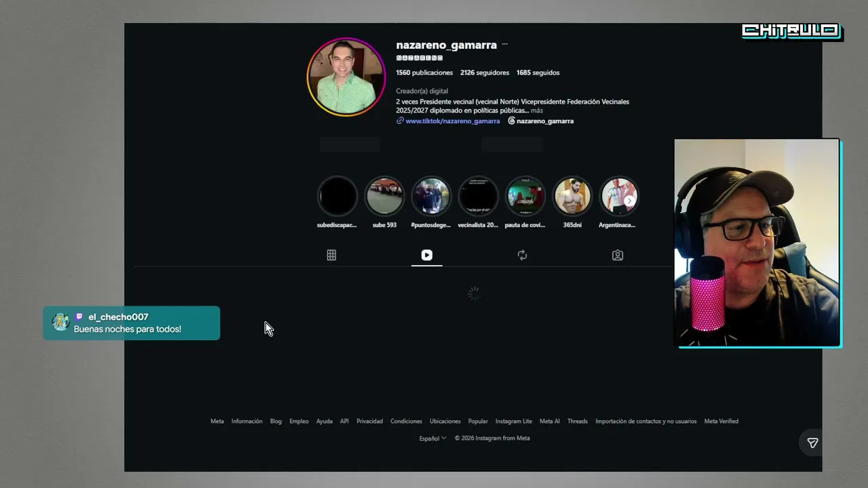
Task: Open the direct messages paper-plane icon
Action: 812,443
